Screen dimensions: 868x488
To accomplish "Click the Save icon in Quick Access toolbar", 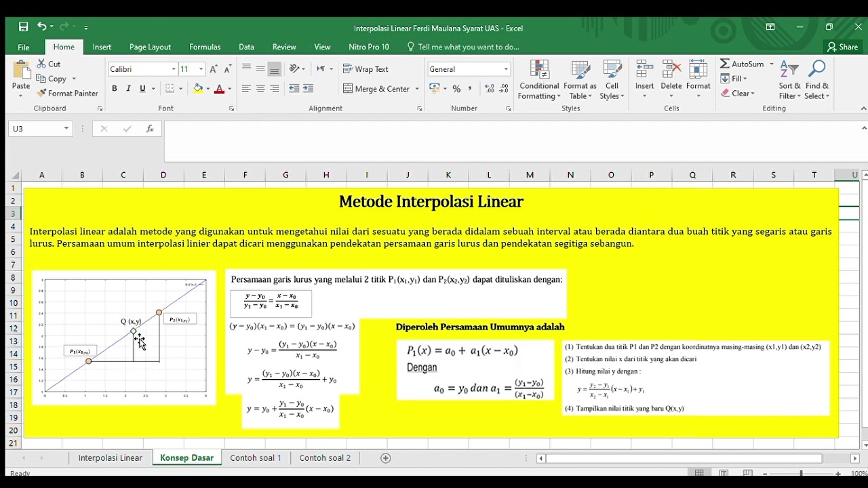I will click(x=24, y=27).
